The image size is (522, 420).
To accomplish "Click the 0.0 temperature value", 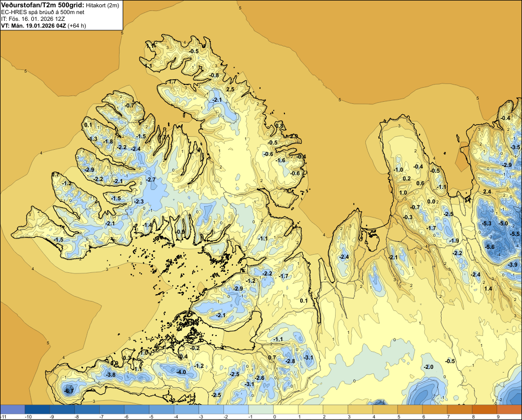I will [431, 201].
